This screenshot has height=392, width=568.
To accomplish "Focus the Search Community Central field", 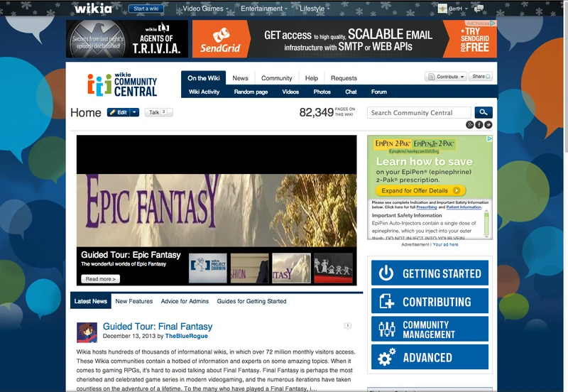I will coord(419,112).
